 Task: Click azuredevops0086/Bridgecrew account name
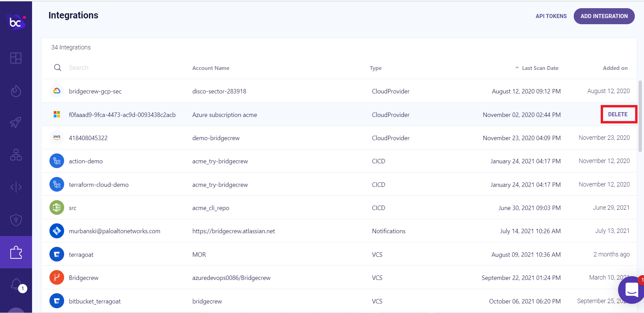(231, 278)
